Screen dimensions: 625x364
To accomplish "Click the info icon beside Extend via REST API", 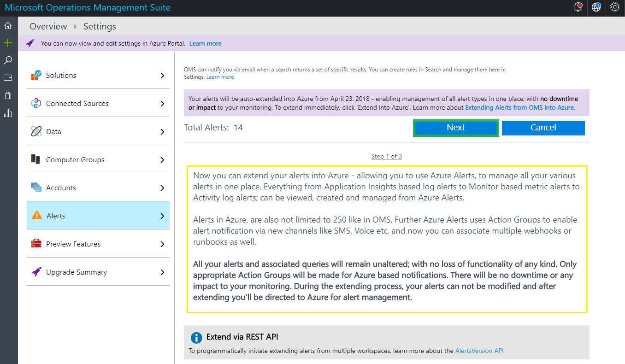I will [196, 337].
